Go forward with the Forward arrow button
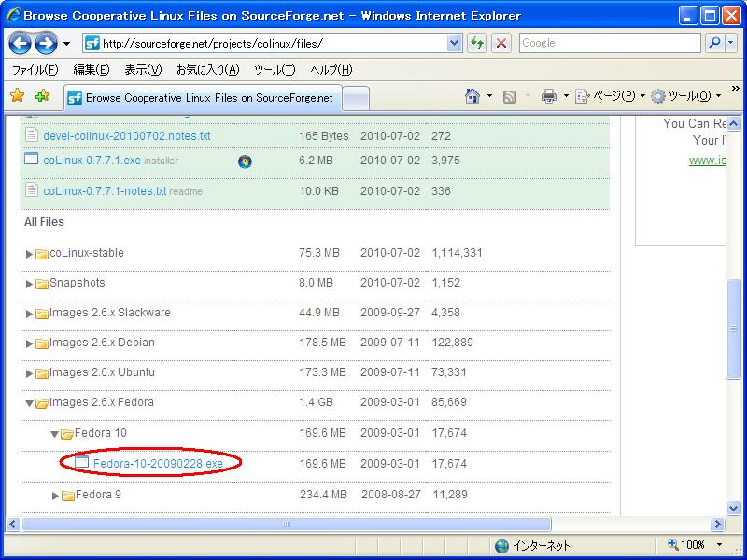 coord(46,44)
